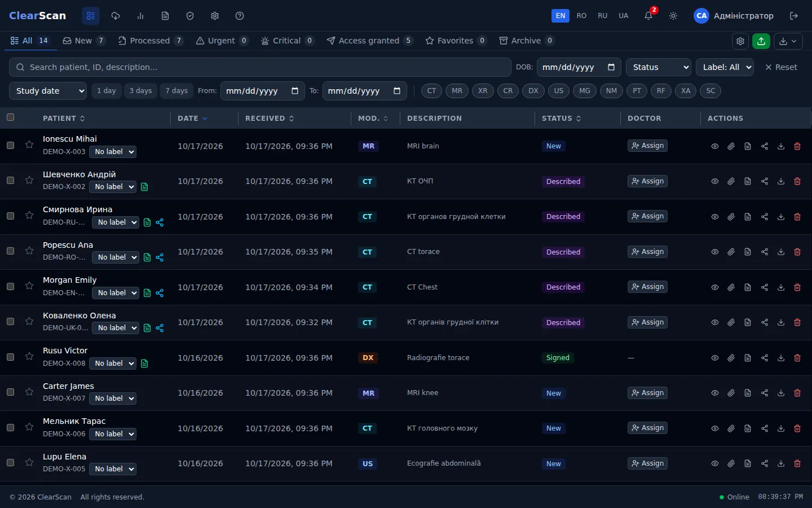The height and width of the screenshot is (508, 812).
Task: Open the table settings gear beside upload
Action: click(x=740, y=41)
